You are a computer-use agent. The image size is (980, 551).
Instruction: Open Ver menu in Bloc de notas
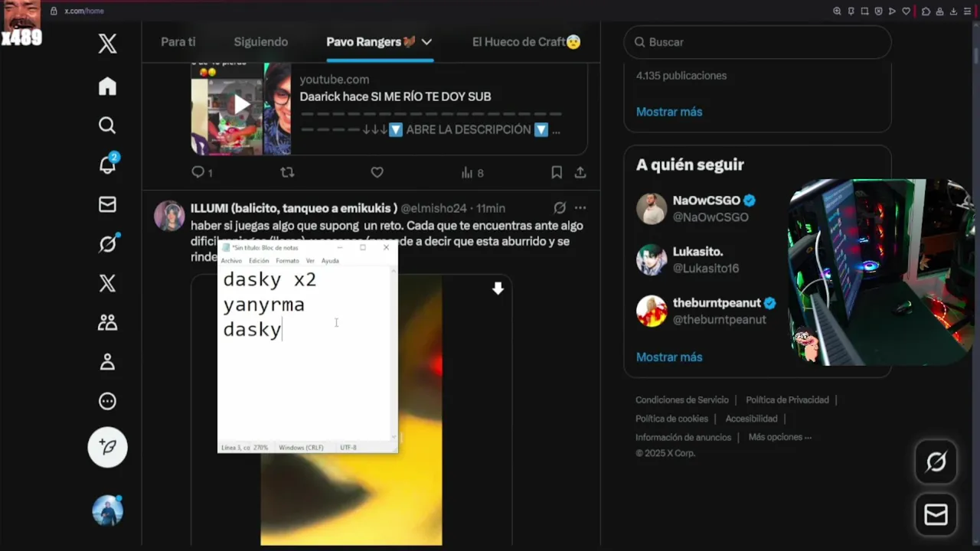[x=310, y=261]
